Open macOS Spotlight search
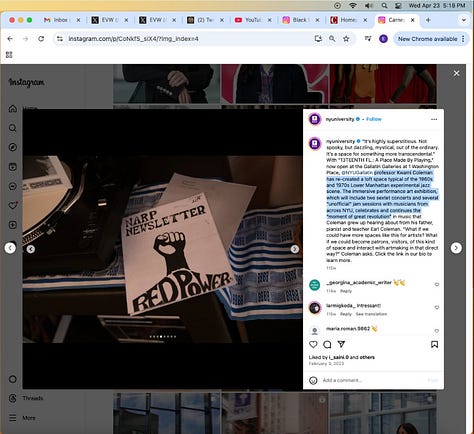474x434 pixels. point(384,5)
